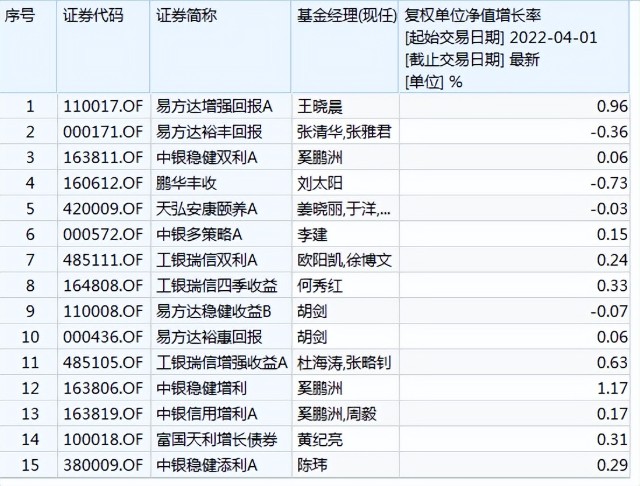Select fund name 易方达裕惠回报
Screen dimensions: 640x486
point(209,337)
